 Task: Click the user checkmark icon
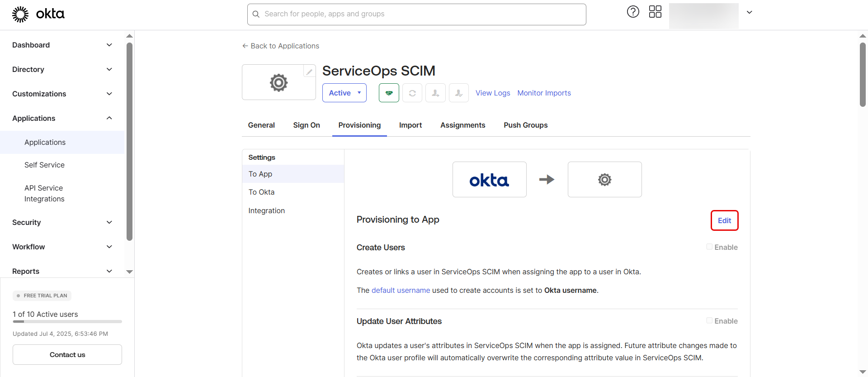(x=458, y=93)
